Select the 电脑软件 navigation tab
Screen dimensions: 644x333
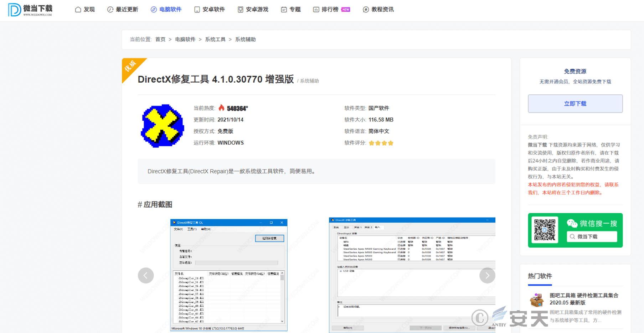coord(166,10)
